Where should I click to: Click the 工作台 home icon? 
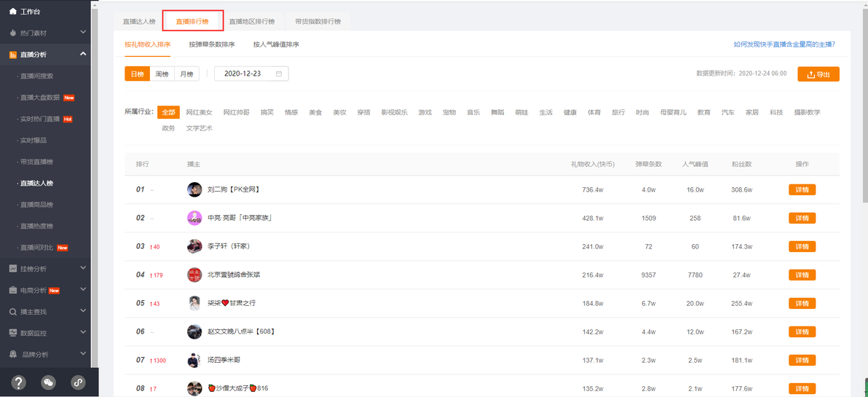(x=12, y=12)
